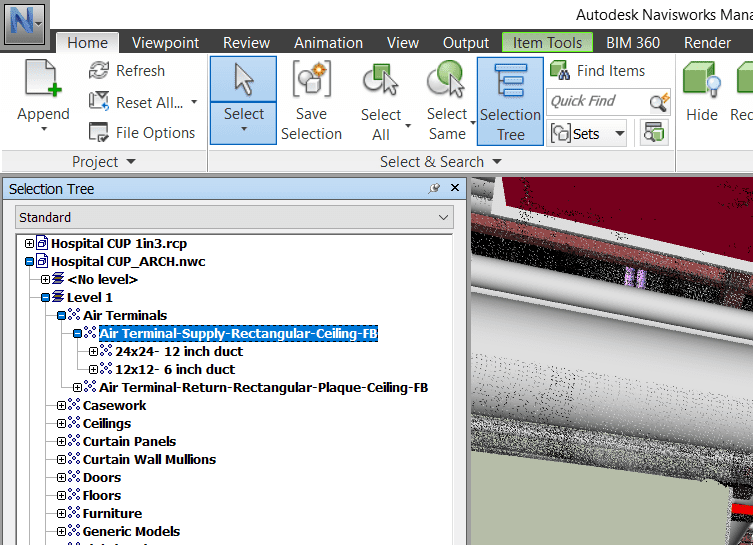Collapse the Level 1 node
The height and width of the screenshot is (545, 753).
click(x=45, y=297)
